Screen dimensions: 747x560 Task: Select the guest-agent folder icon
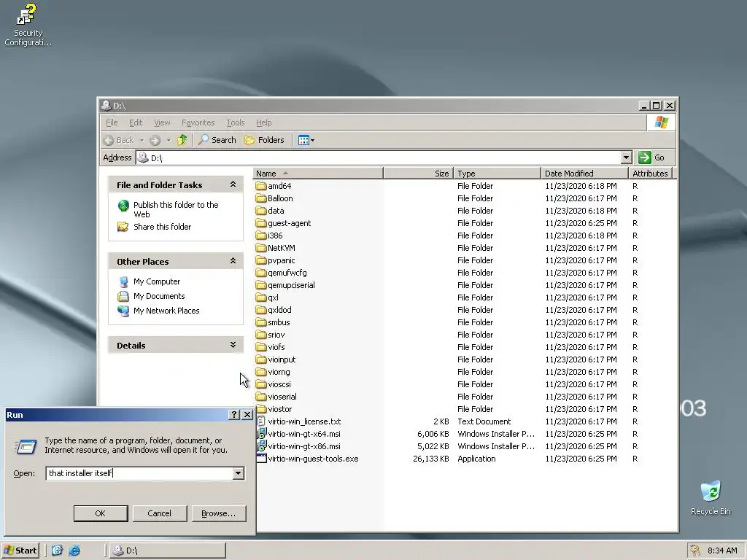click(260, 223)
